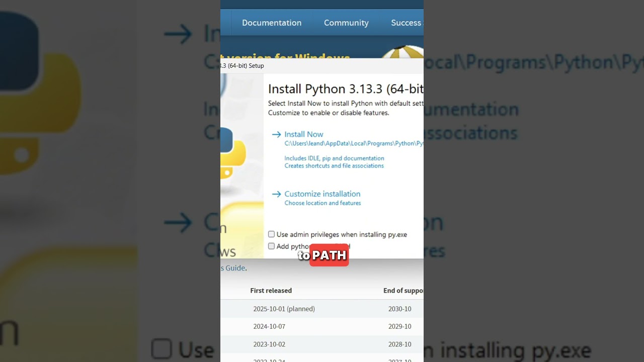
Task: Click the Customize installation arrow icon
Action: tap(276, 194)
